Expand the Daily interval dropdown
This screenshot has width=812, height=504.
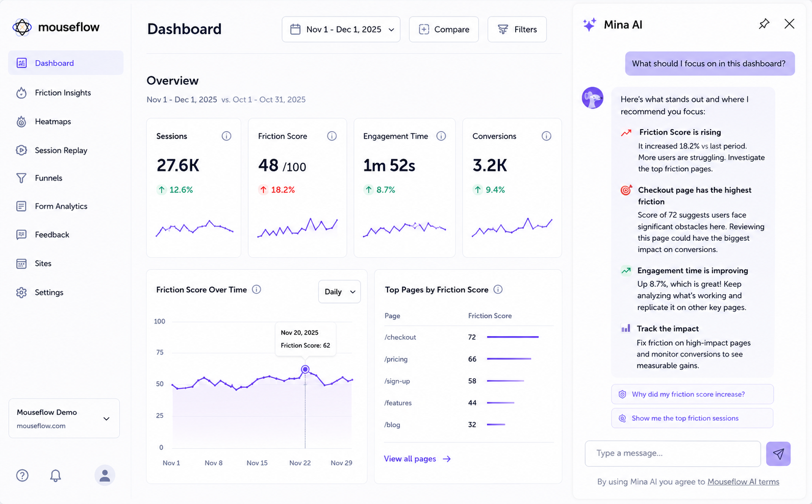339,292
